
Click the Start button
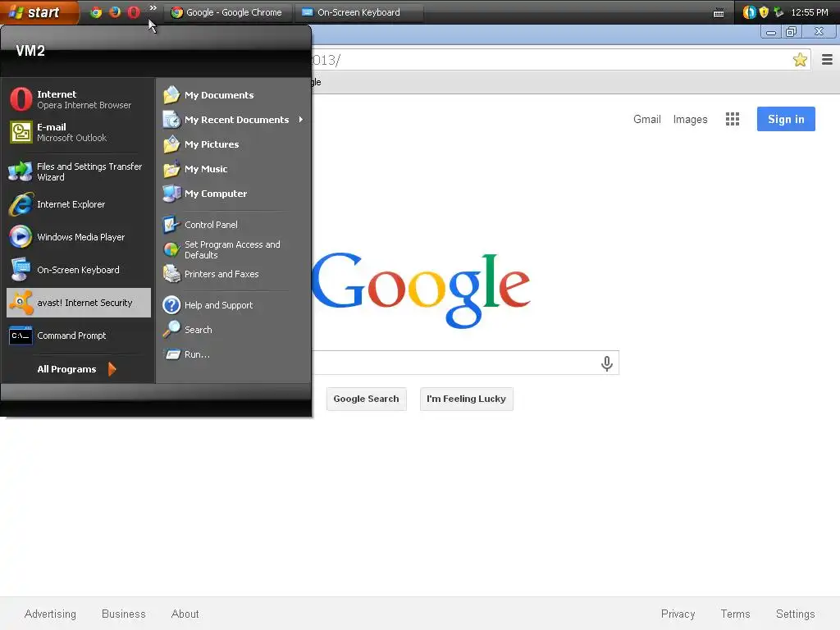(38, 11)
